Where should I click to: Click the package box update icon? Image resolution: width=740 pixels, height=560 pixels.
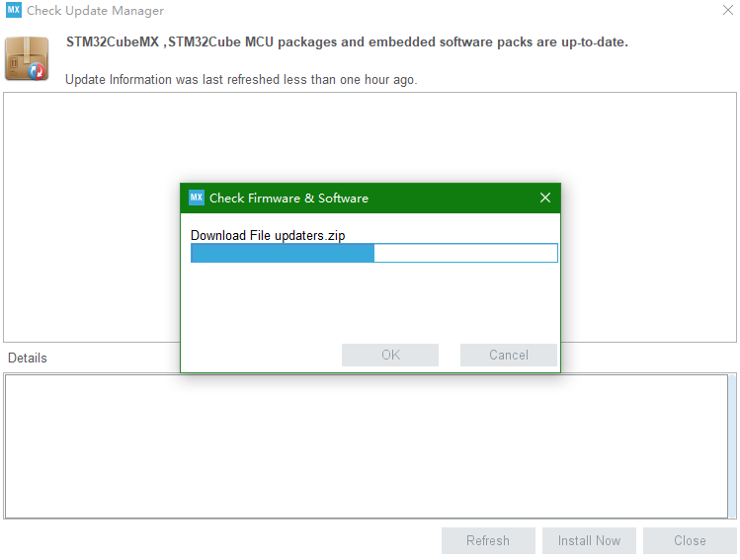point(27,59)
